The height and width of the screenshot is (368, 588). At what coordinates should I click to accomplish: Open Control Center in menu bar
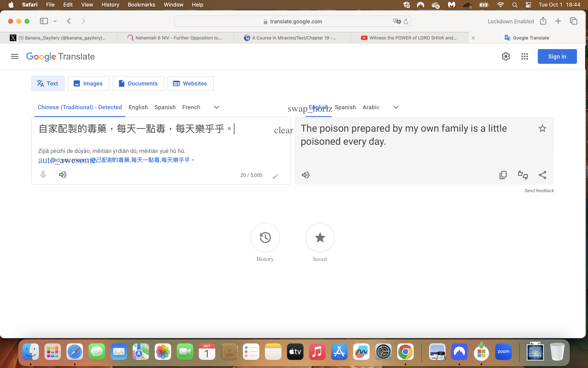coord(528,5)
